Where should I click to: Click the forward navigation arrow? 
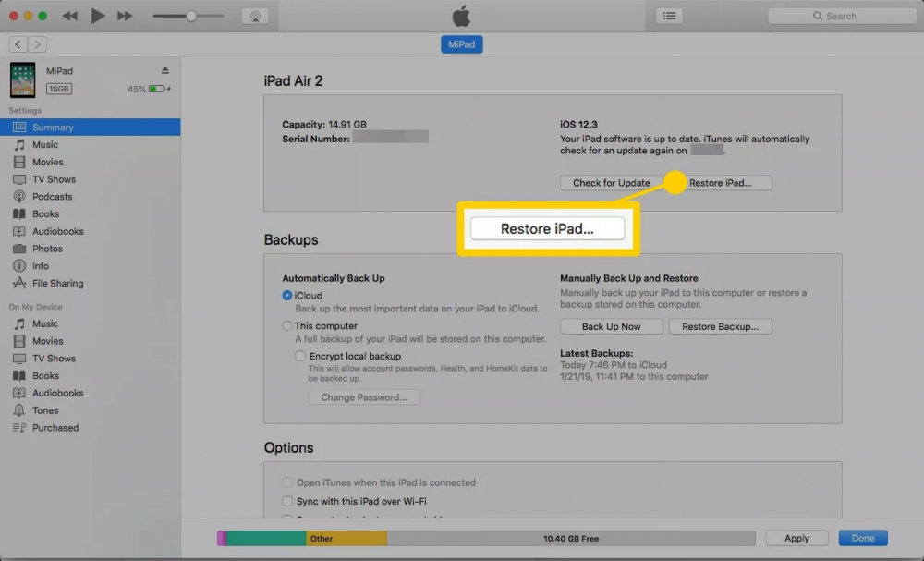[x=37, y=43]
